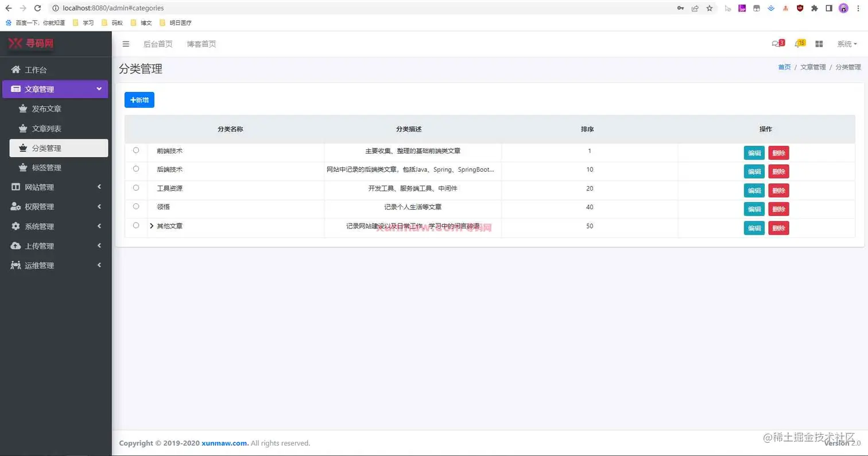Image resolution: width=868 pixels, height=456 pixels.
Task: Open 工作台 in the sidebar
Action: (x=55, y=70)
